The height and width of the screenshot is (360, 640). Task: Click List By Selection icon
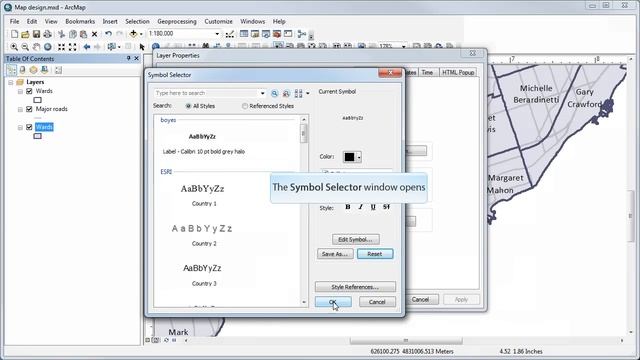(44, 70)
